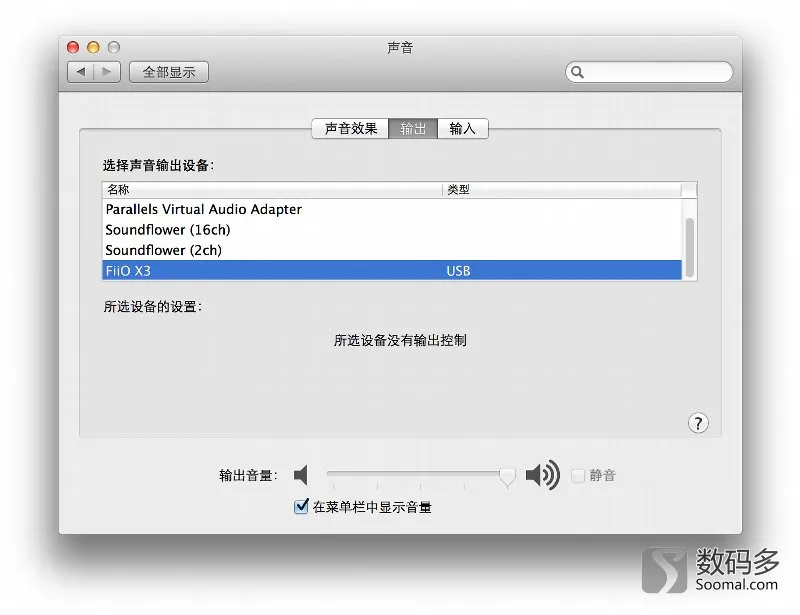
Task: Uncheck 在菜单栏中显示音量 checkbox
Action: [x=302, y=507]
